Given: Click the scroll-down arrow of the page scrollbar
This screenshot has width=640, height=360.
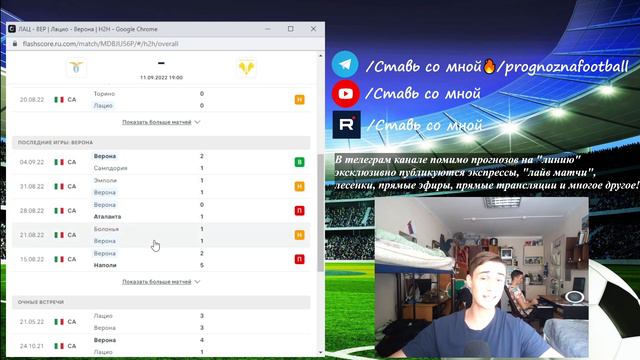Looking at the screenshot, I should [320, 353].
